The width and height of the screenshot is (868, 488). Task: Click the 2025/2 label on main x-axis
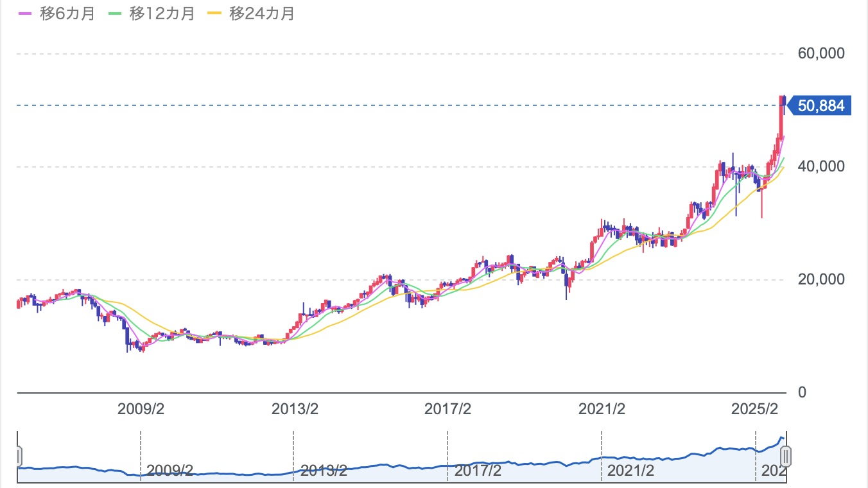(755, 408)
